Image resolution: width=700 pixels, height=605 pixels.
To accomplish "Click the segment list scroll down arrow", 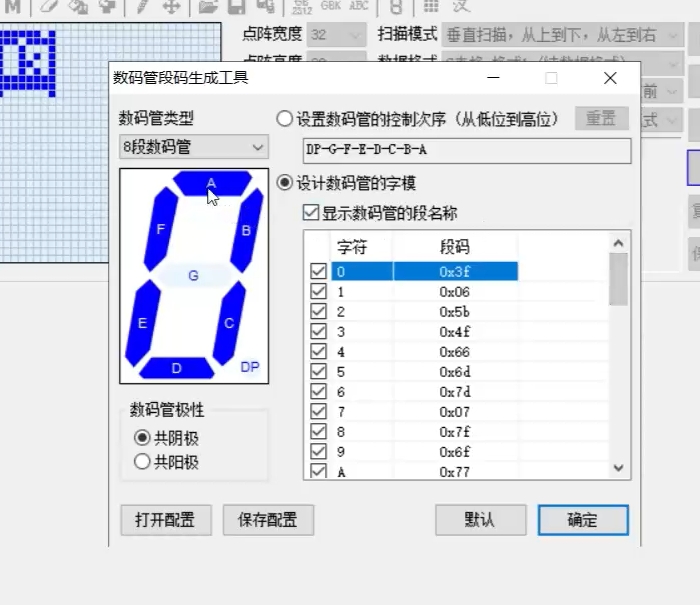I will point(618,468).
